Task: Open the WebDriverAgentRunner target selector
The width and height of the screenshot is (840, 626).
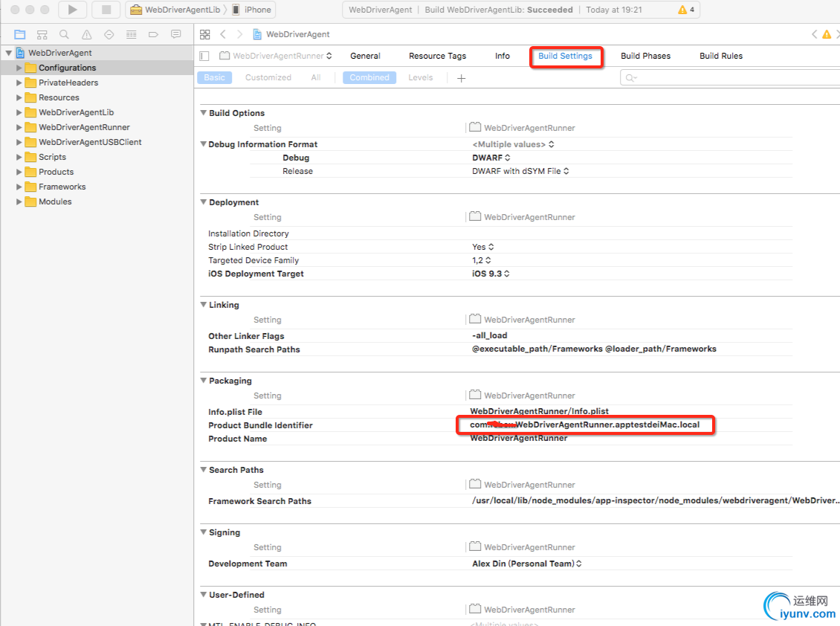Action: coord(276,56)
